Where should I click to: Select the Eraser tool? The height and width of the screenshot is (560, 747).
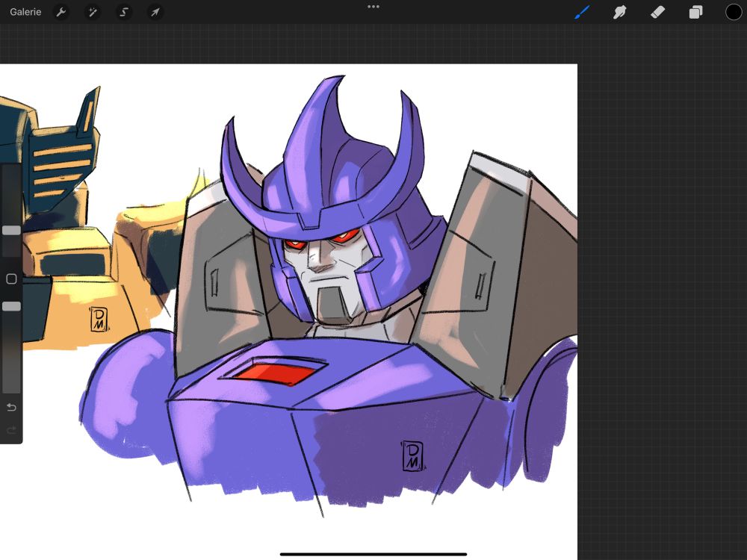point(657,12)
